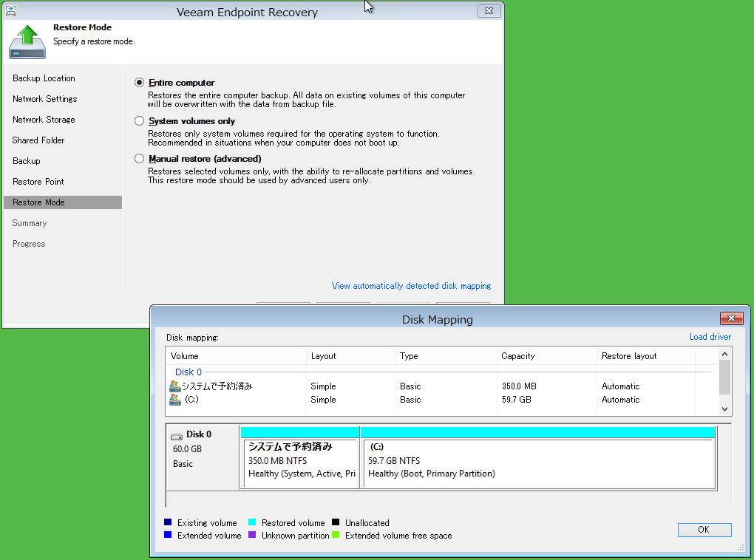This screenshot has width=754, height=560.
Task: Click the cyan Restored volume legend swatch
Action: pyautogui.click(x=252, y=523)
